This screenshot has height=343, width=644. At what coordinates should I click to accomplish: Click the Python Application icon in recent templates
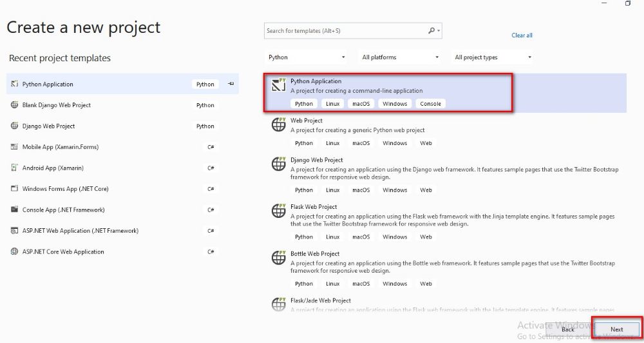tap(14, 84)
